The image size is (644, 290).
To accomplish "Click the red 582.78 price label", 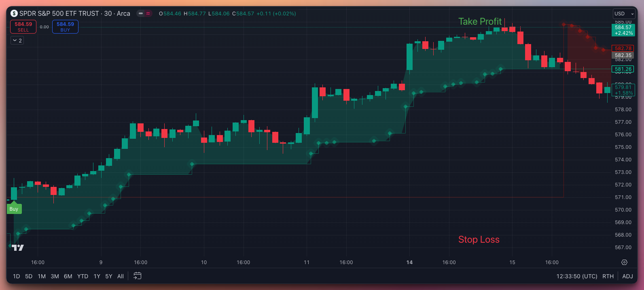I will (623, 49).
